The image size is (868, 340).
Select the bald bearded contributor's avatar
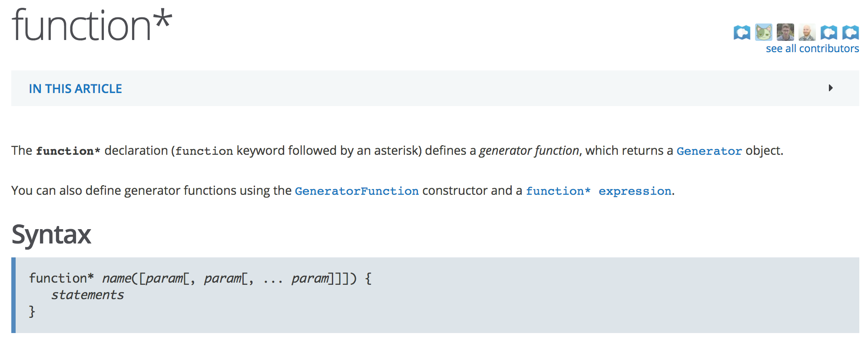coord(807,32)
